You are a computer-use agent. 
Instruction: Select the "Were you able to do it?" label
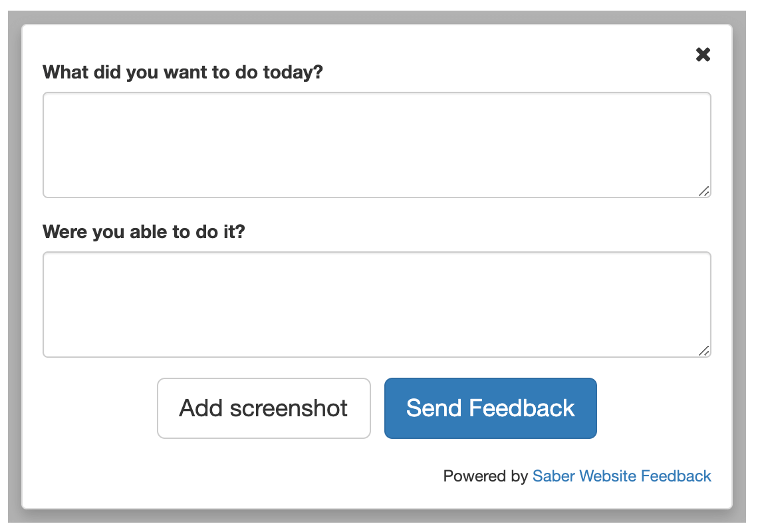pyautogui.click(x=144, y=232)
